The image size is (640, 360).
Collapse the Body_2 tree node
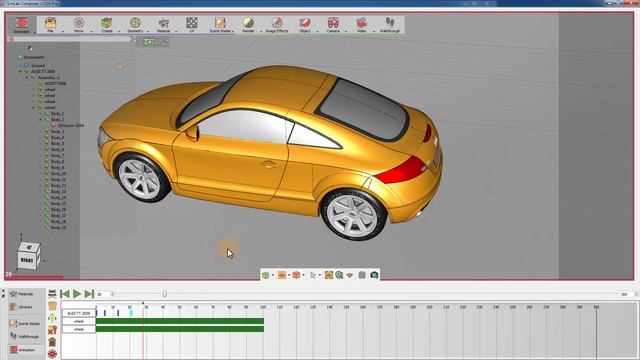pyautogui.click(x=40, y=120)
